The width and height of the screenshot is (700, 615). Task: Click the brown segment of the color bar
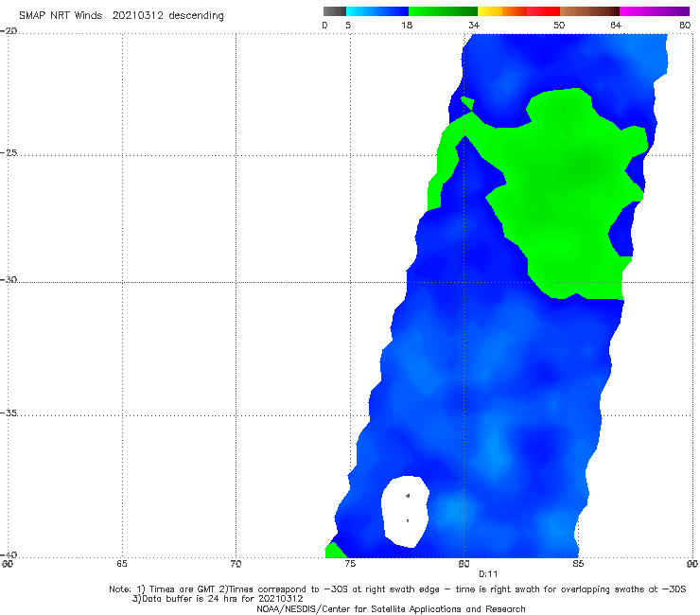coord(589,11)
